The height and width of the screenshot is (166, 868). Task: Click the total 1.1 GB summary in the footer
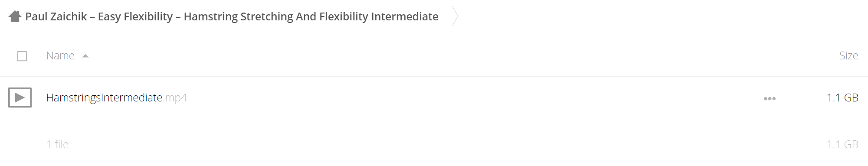click(842, 144)
